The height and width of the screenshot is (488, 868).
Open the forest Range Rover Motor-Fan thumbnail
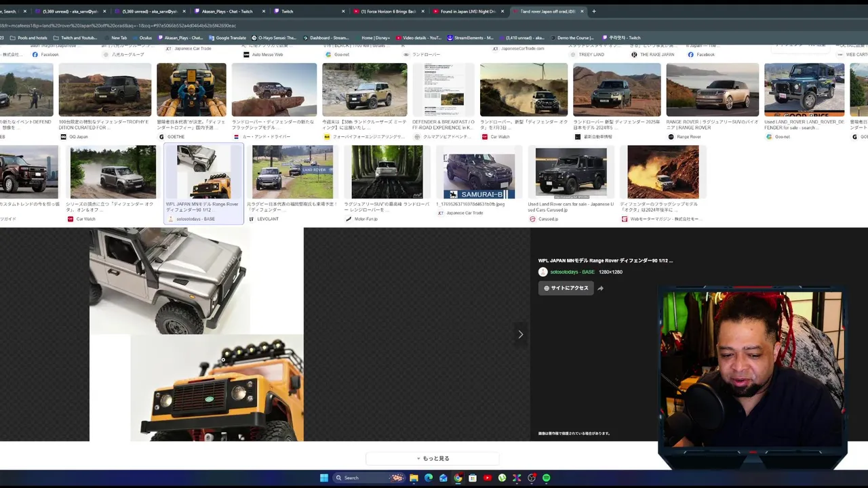387,172
